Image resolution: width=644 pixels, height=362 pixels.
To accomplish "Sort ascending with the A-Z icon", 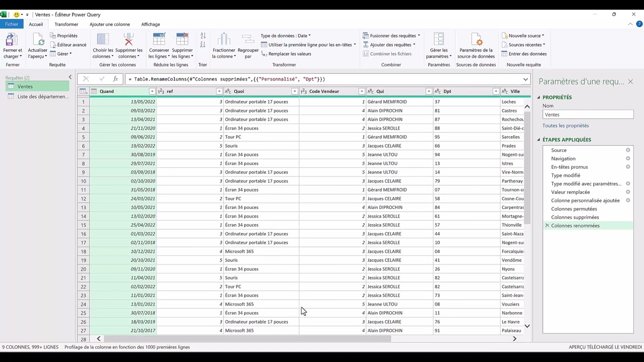I will pos(203,36).
